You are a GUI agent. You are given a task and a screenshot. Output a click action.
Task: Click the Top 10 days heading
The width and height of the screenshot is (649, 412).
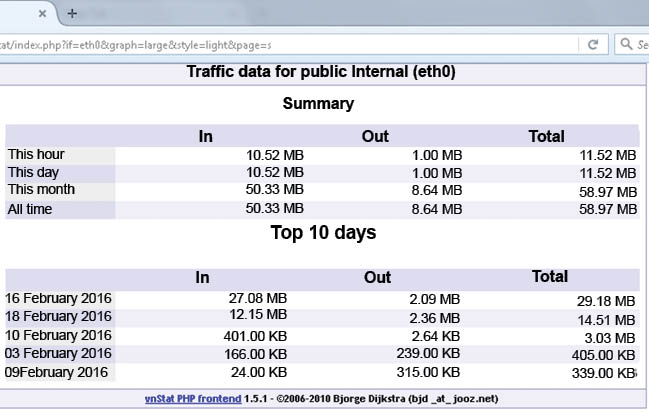323,232
